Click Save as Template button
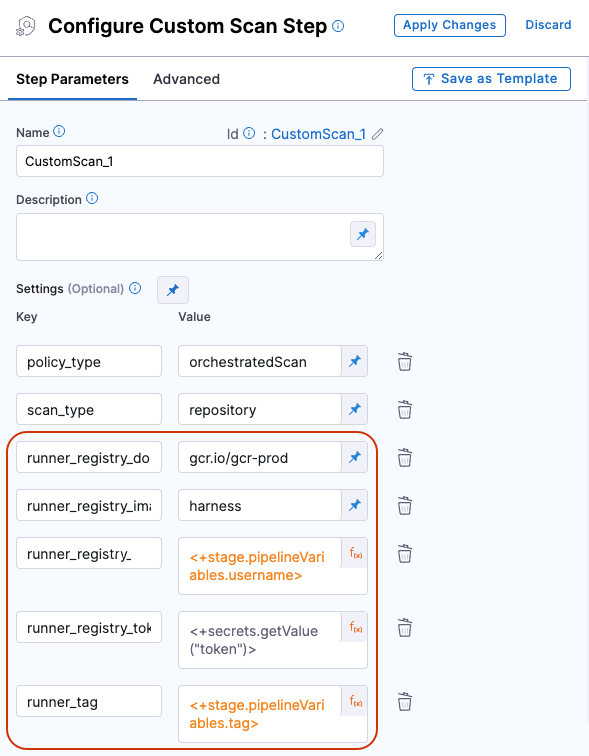This screenshot has height=756, width=589. pyautogui.click(x=491, y=79)
